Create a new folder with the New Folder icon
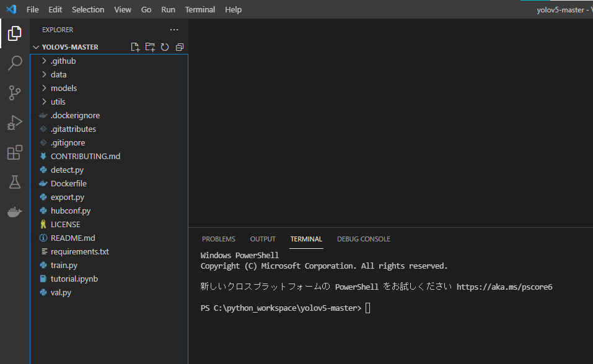Image resolution: width=593 pixels, height=364 pixels. pyautogui.click(x=149, y=46)
